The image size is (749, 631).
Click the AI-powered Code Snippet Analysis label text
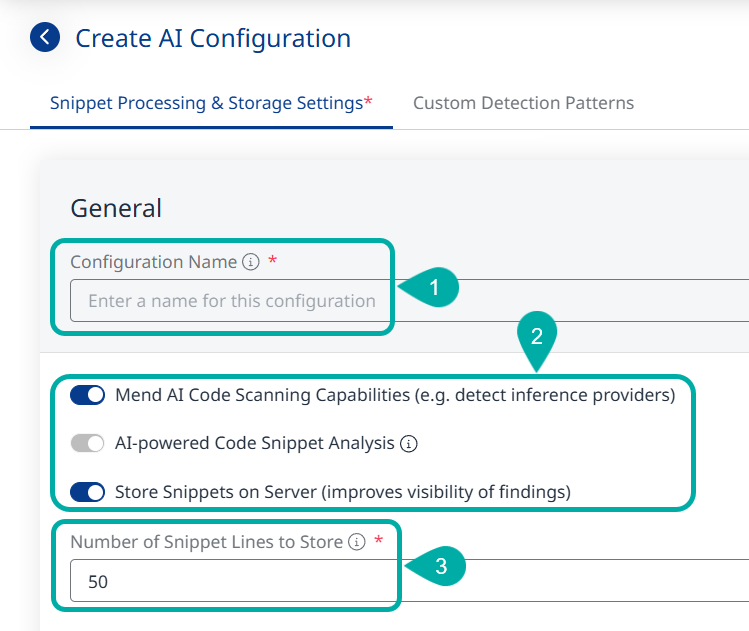click(254, 443)
